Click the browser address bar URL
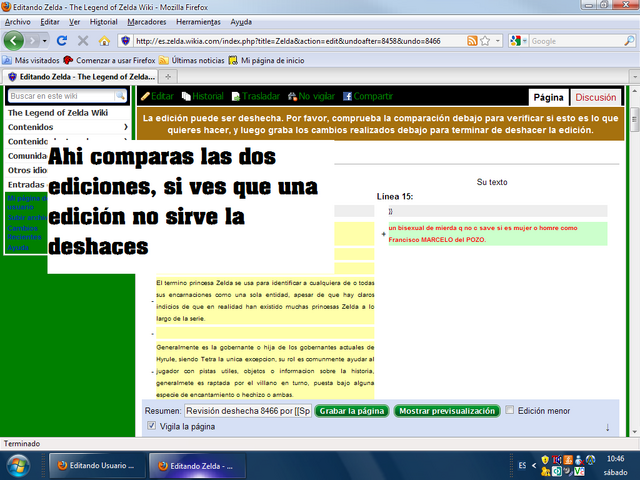The image size is (640, 480). [x=300, y=41]
